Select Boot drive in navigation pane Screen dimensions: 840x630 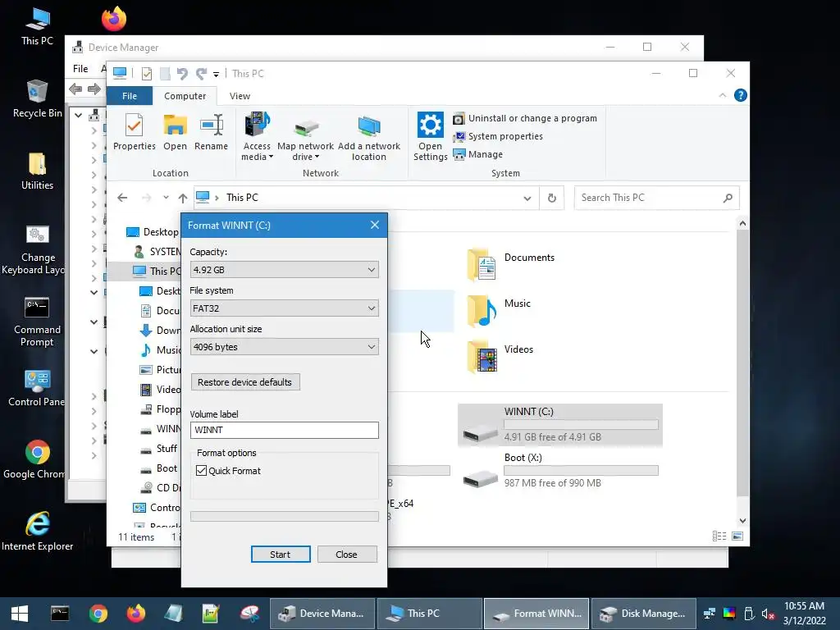(158, 468)
